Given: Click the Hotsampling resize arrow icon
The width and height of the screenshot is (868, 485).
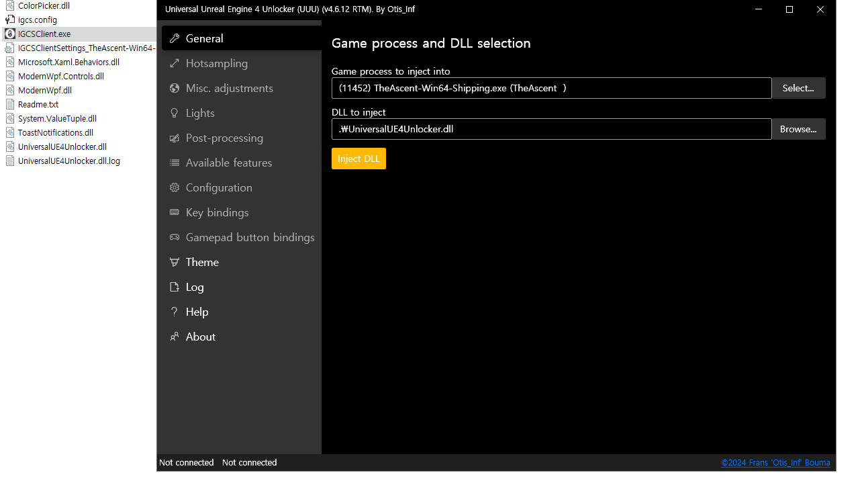Looking at the screenshot, I should 175,63.
